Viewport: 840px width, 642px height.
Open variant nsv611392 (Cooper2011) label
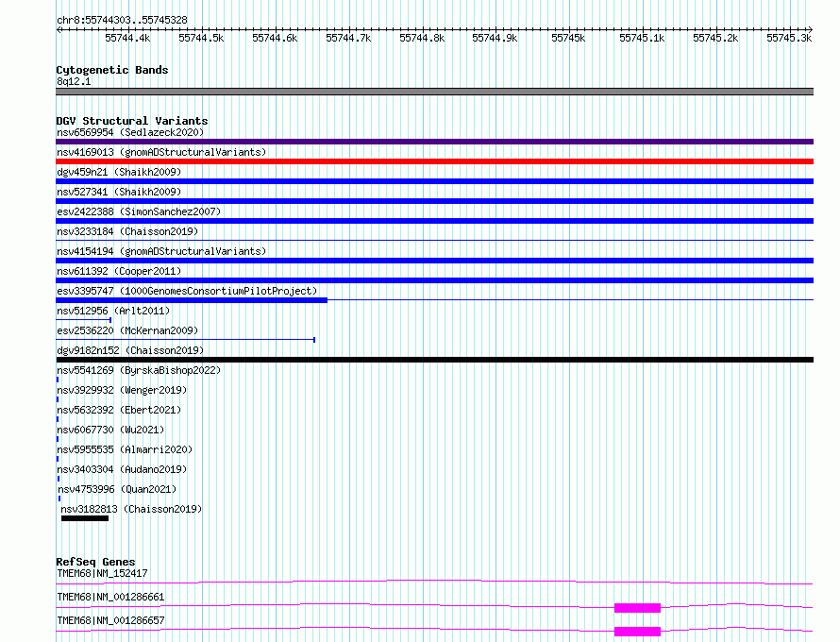tap(119, 271)
